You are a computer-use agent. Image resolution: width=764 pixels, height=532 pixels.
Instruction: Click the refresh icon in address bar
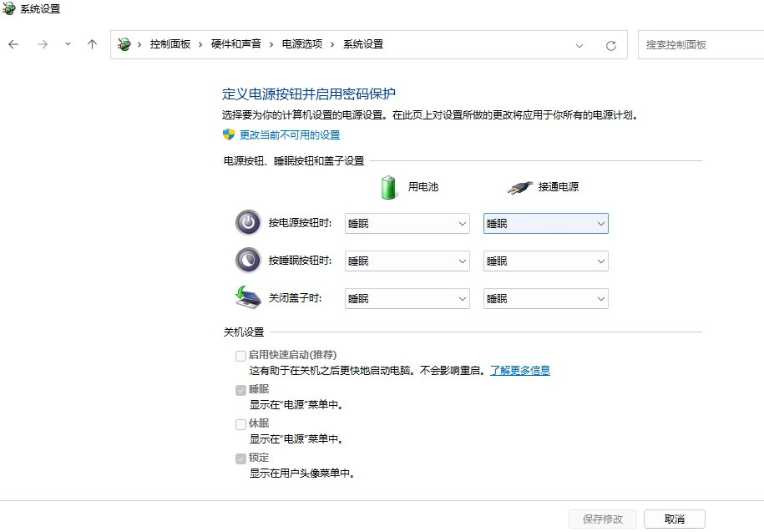(611, 45)
